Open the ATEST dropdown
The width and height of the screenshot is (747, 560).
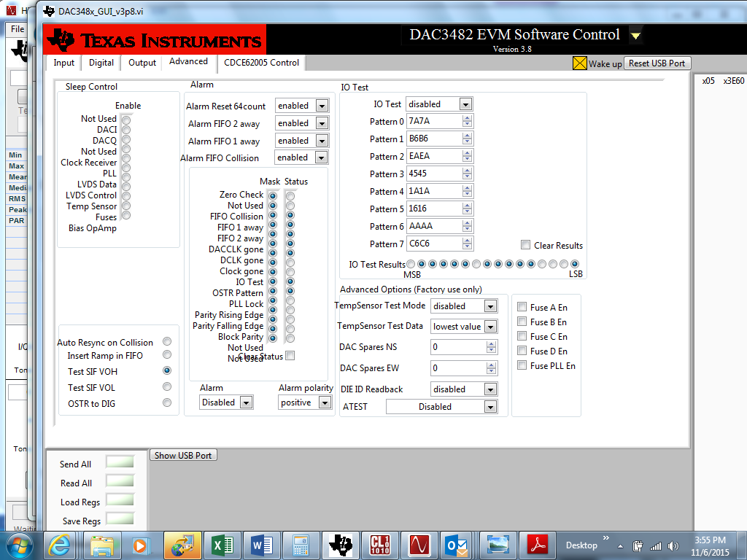[x=490, y=407]
